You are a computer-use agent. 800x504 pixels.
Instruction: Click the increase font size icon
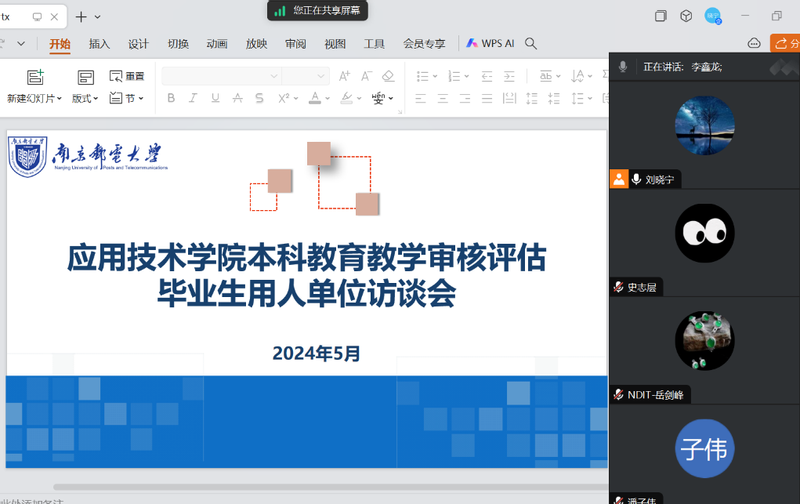[x=344, y=77]
